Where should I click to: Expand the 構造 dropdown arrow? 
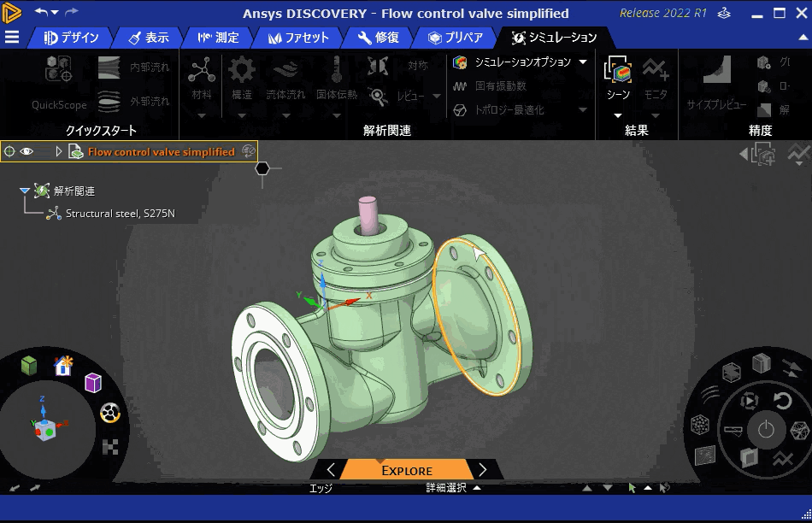[242, 115]
